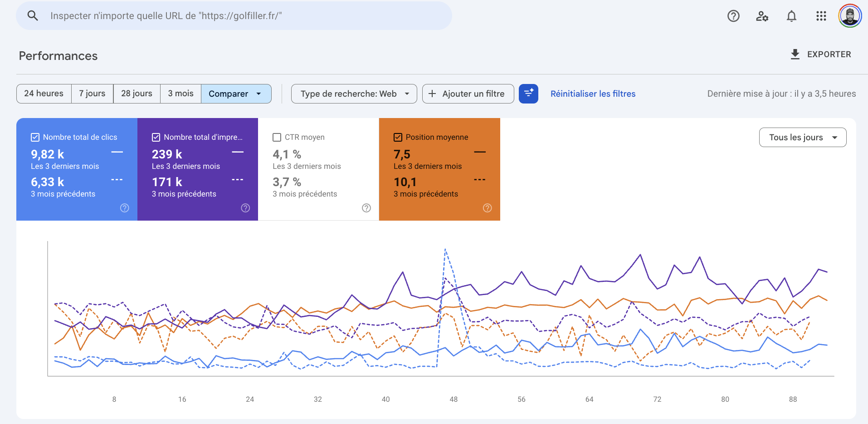Click the blue filter suggestions icon button

tap(528, 94)
